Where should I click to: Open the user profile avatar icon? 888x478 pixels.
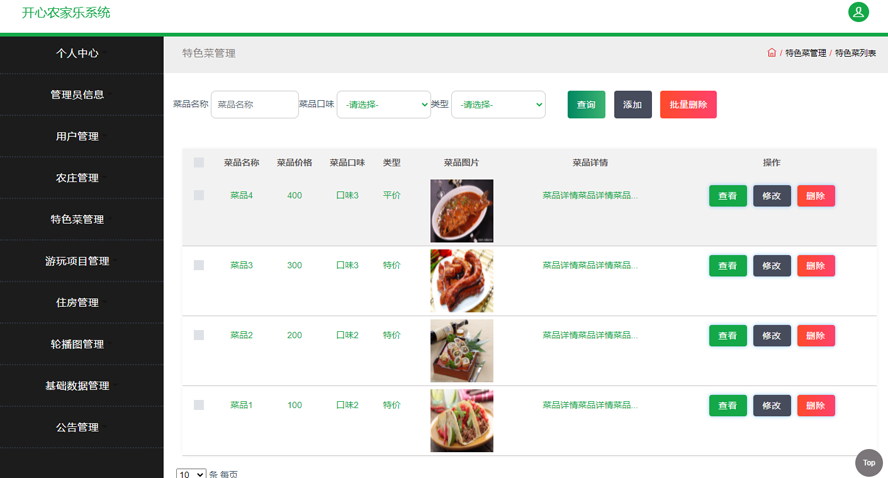(858, 12)
